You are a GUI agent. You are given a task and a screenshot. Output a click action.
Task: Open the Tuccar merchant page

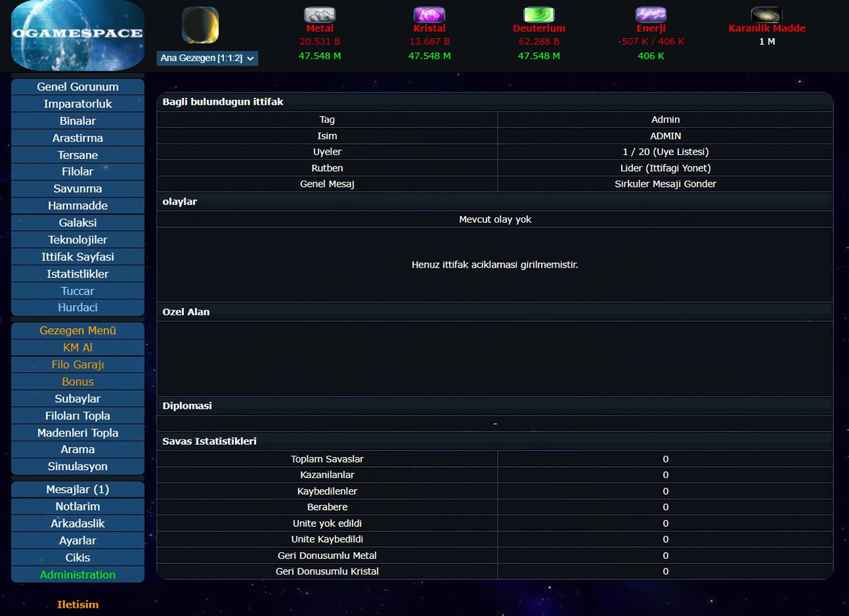click(77, 291)
